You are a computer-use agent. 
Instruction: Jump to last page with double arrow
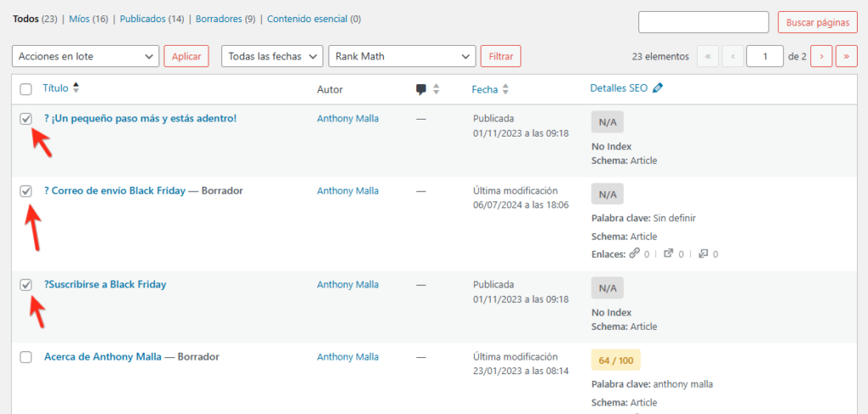coord(847,57)
